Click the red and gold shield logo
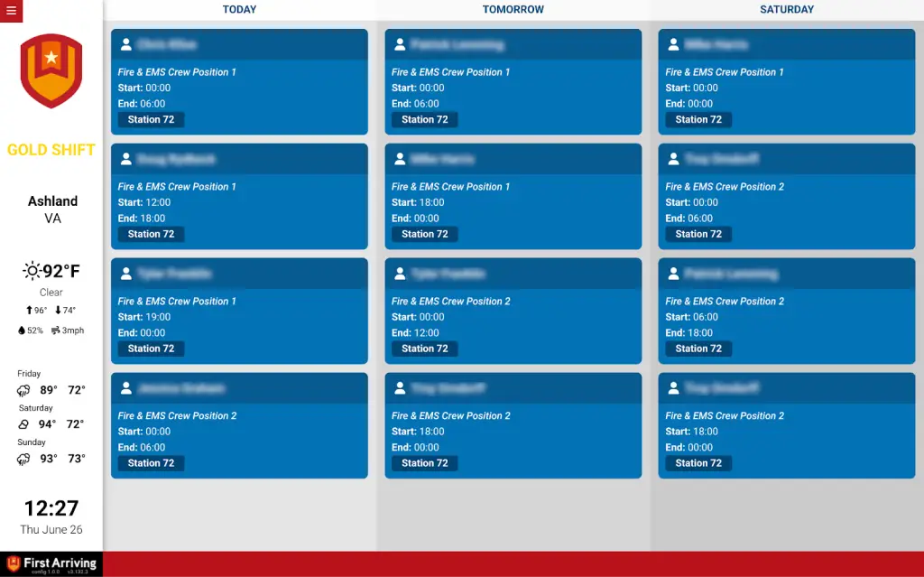Viewport: 924px width, 577px height. [x=51, y=71]
